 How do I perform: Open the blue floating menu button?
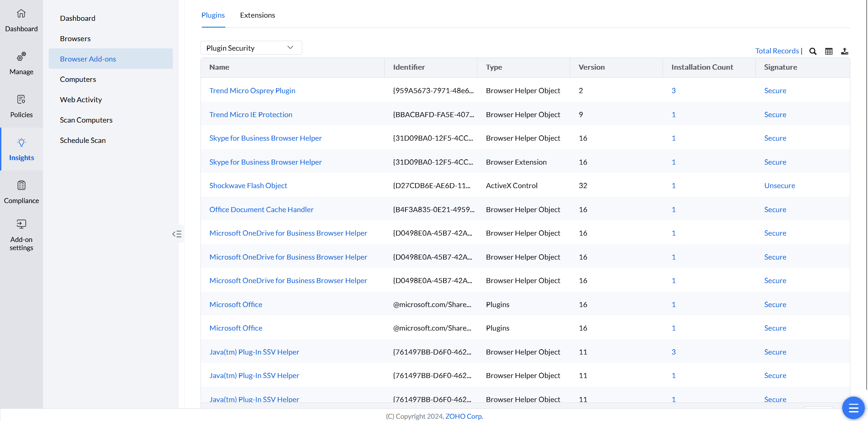(x=853, y=408)
